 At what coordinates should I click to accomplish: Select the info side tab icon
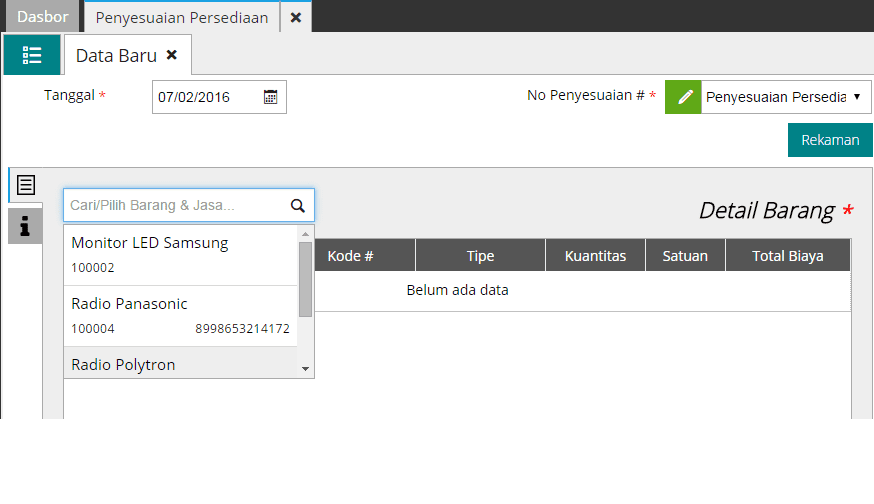[25, 226]
